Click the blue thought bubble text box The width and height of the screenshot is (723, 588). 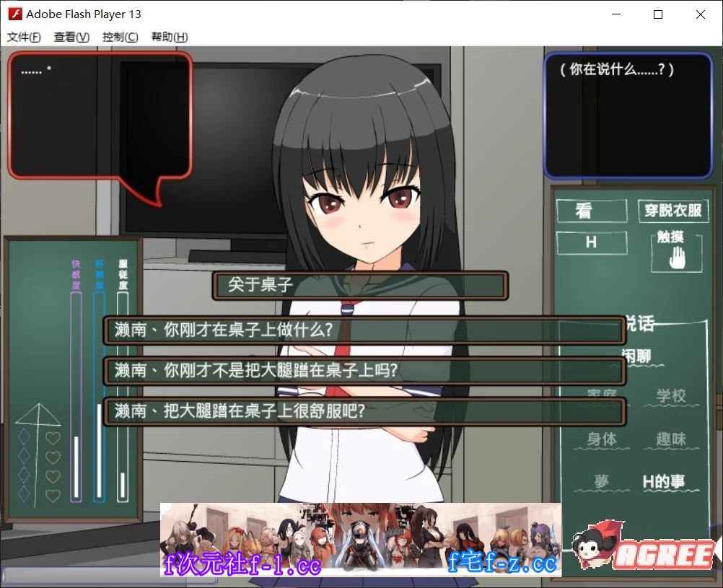pos(617,115)
